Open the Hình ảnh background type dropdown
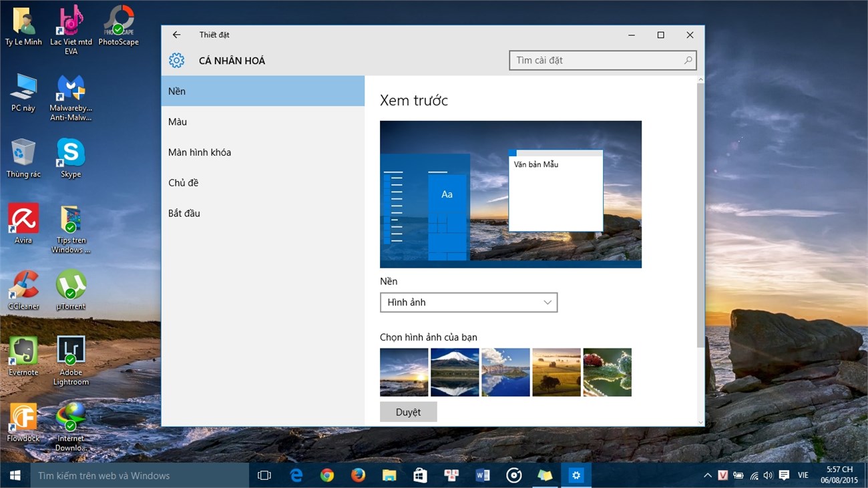This screenshot has width=868, height=488. (468, 302)
